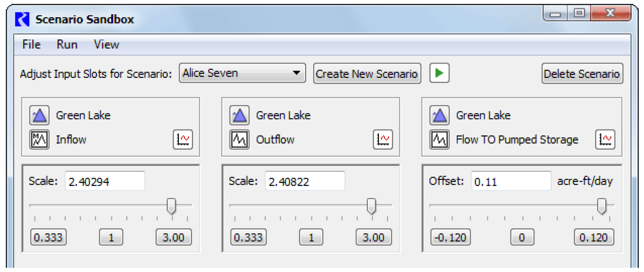Screen dimensions: 644x272
Task: Open the plot icon for Green Lake Outflow
Action: click(383, 140)
